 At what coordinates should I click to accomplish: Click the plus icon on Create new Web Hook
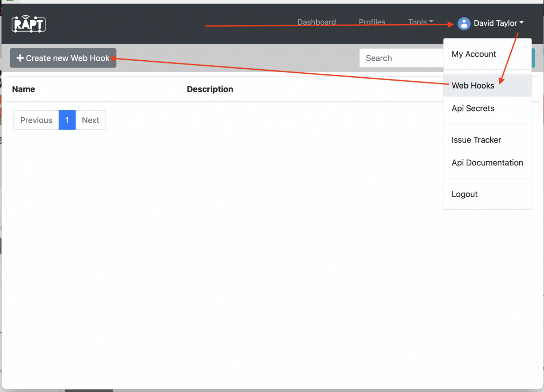click(x=20, y=58)
